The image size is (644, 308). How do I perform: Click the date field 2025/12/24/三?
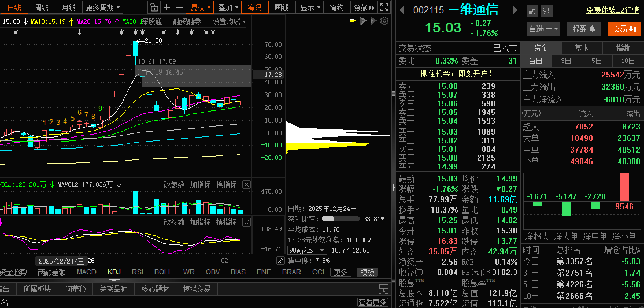[x=62, y=261]
